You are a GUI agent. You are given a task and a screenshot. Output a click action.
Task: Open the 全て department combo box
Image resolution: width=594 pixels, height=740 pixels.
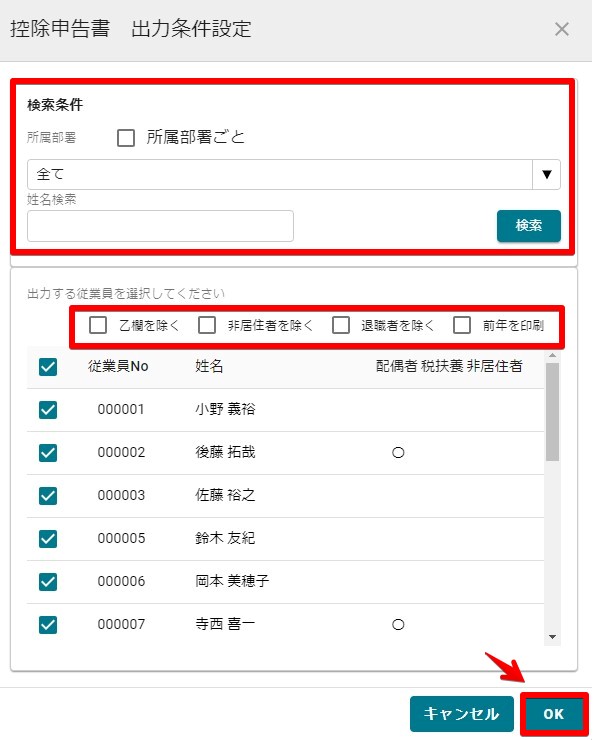click(x=293, y=175)
